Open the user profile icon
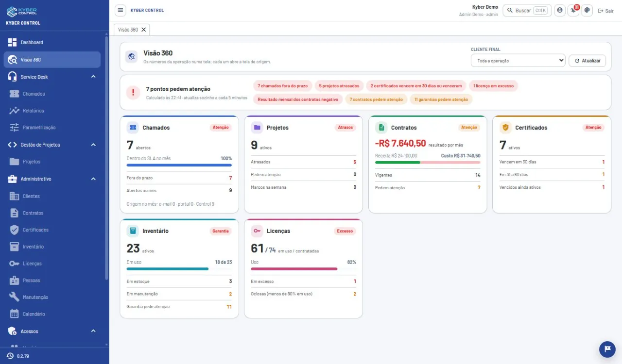The image size is (622, 364). 560,10
